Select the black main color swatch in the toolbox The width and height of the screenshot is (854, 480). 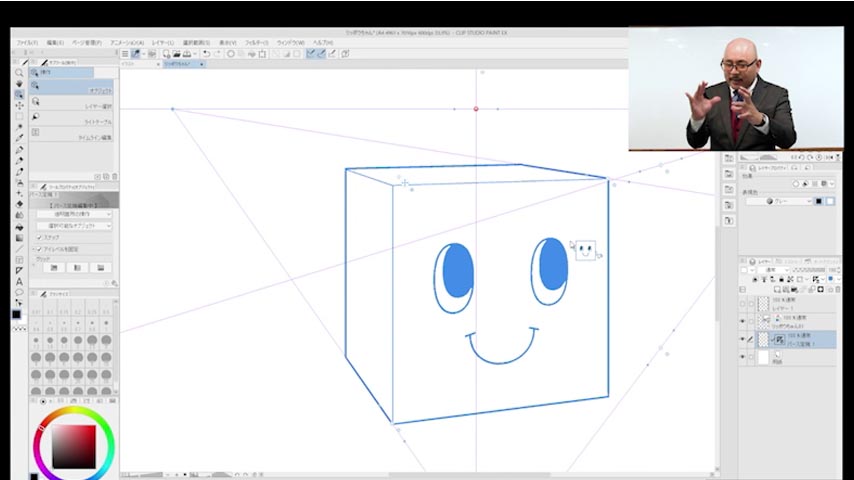[x=16, y=314]
